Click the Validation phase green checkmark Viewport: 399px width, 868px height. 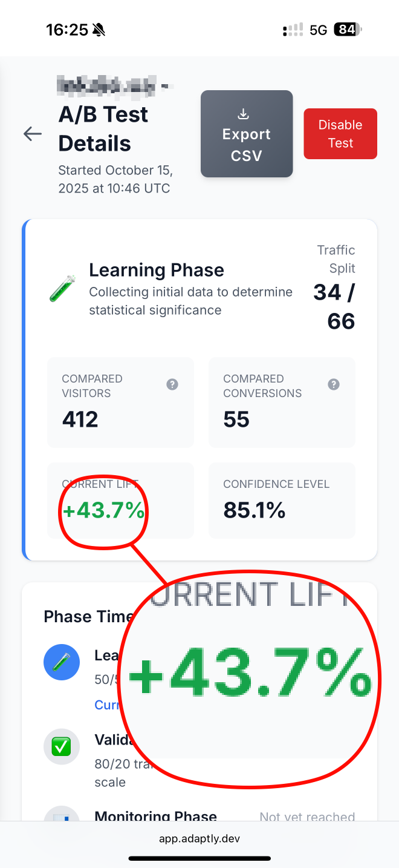62,746
